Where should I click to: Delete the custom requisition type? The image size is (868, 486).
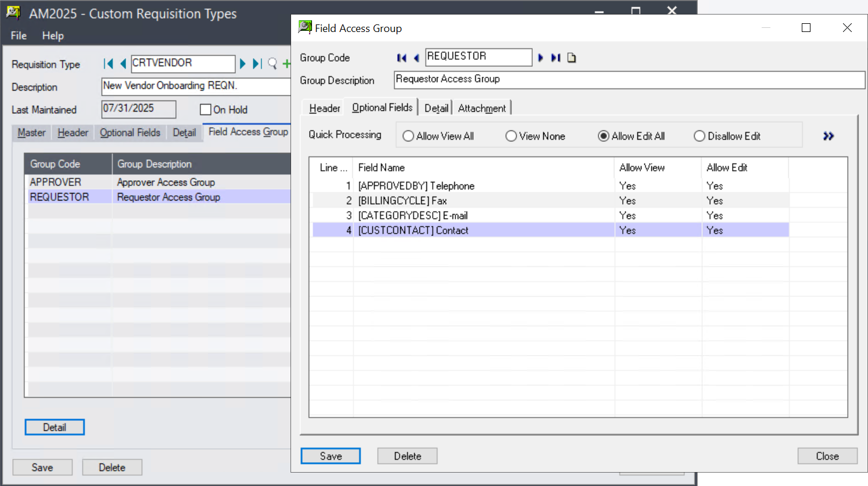tap(112, 467)
